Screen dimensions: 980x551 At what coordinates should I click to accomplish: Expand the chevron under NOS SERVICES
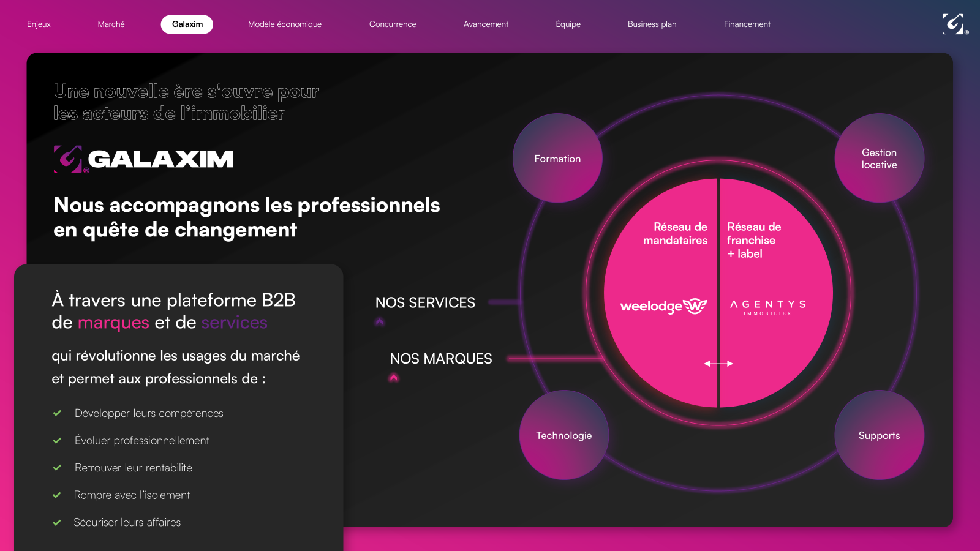point(380,322)
